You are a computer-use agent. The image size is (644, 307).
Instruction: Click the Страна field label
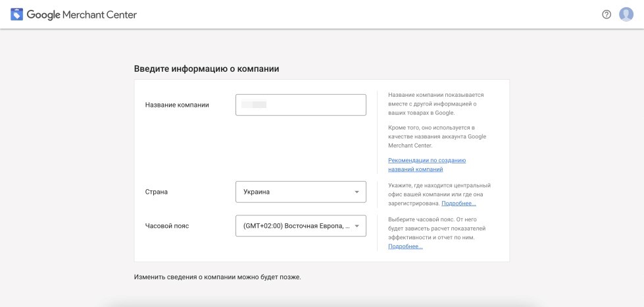[157, 192]
